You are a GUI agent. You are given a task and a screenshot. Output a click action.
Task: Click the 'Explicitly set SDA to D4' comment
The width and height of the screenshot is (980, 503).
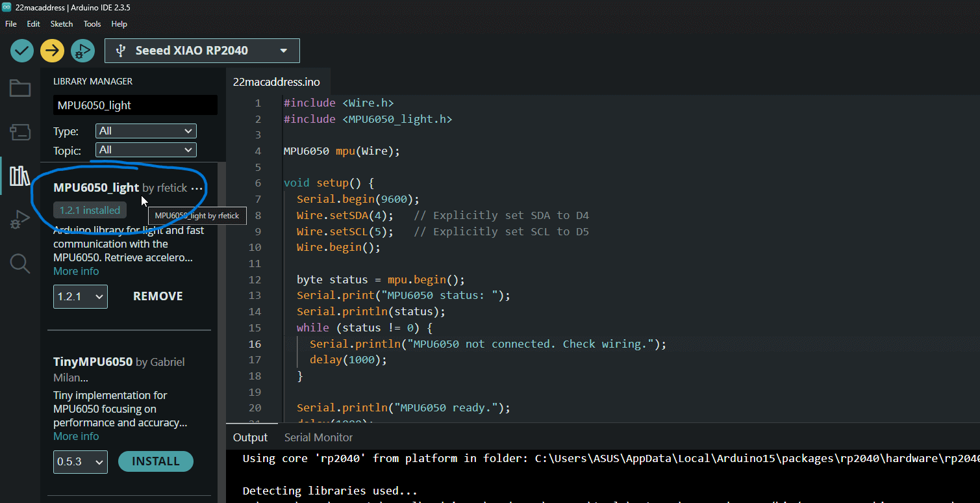501,215
